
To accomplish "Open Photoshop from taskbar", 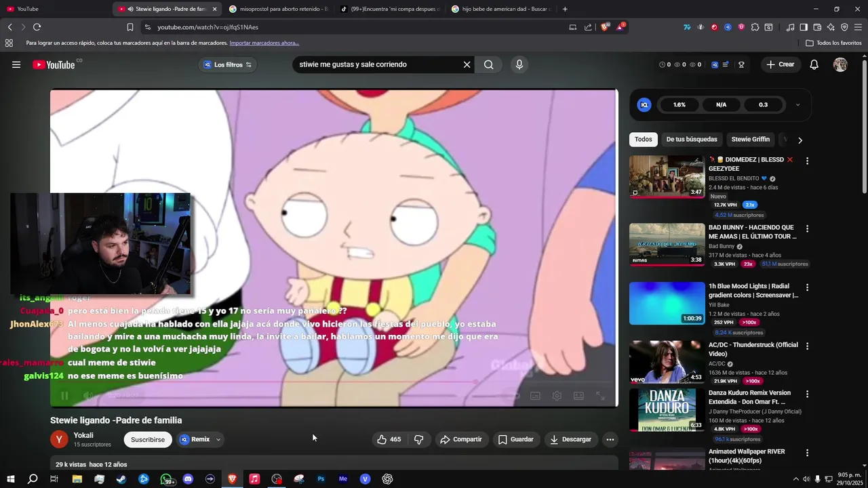I will tap(321, 479).
